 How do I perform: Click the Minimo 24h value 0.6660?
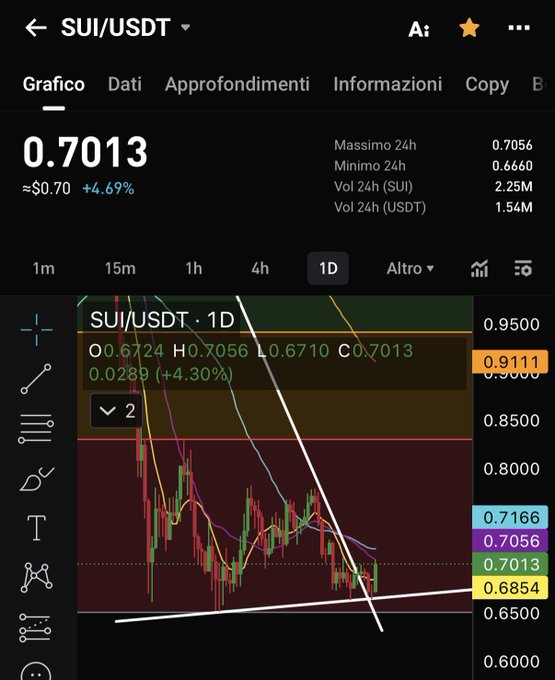[512, 166]
